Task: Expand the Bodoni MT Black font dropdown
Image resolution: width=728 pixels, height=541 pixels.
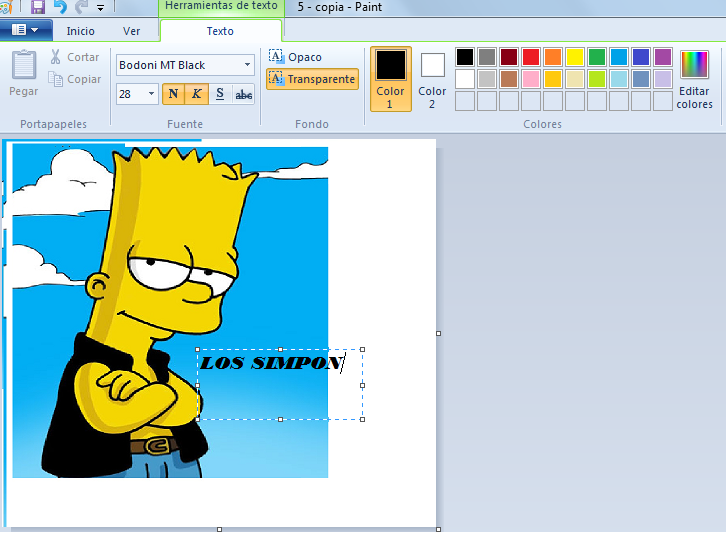Action: [x=247, y=65]
